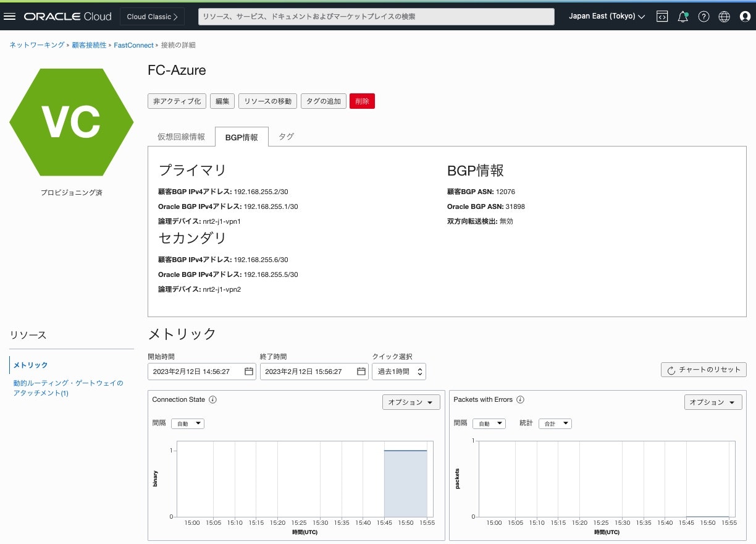The width and height of the screenshot is (756, 544).
Task: Select メトリック in the resources sidebar
Action: pos(31,365)
